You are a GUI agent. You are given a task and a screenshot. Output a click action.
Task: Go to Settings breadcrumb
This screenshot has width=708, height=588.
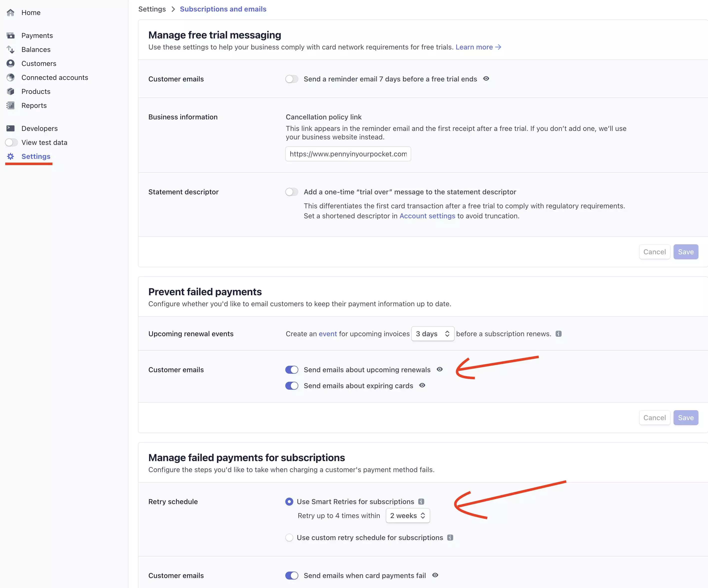point(152,9)
